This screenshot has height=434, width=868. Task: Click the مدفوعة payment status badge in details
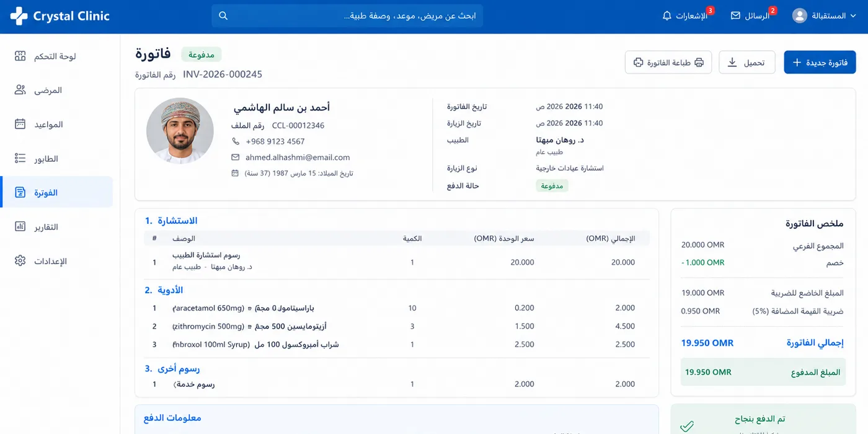pyautogui.click(x=552, y=185)
